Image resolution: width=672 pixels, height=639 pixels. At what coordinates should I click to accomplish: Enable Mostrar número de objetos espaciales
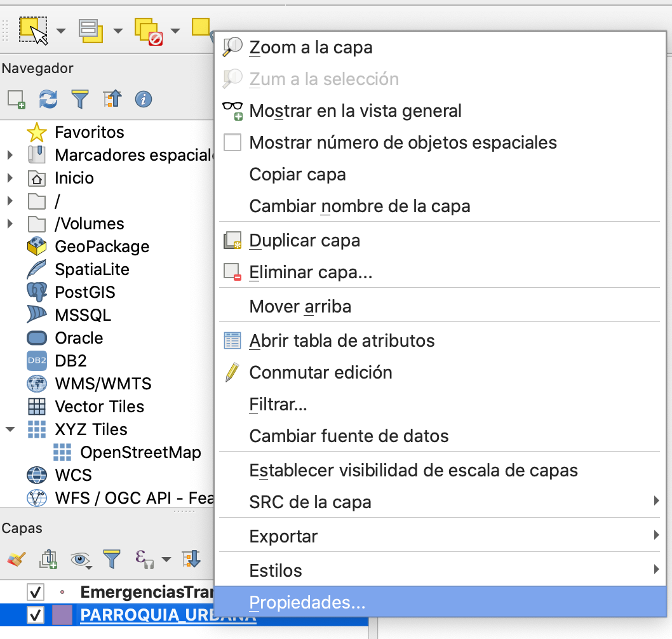[233, 142]
